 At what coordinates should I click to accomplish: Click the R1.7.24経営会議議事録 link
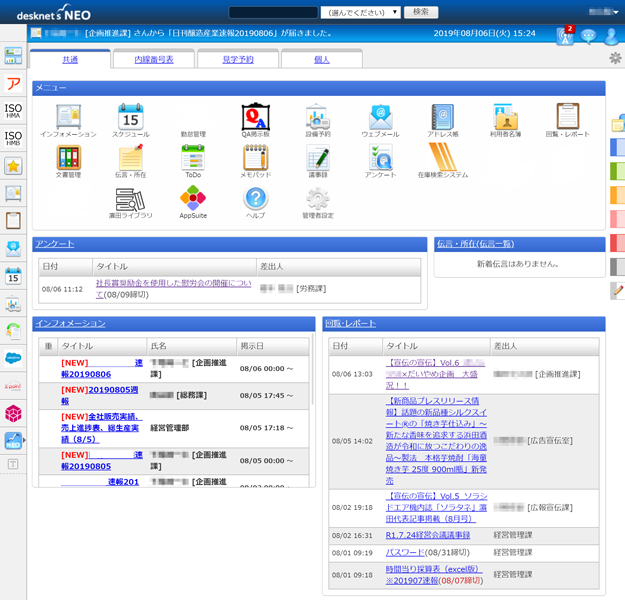[x=429, y=535]
